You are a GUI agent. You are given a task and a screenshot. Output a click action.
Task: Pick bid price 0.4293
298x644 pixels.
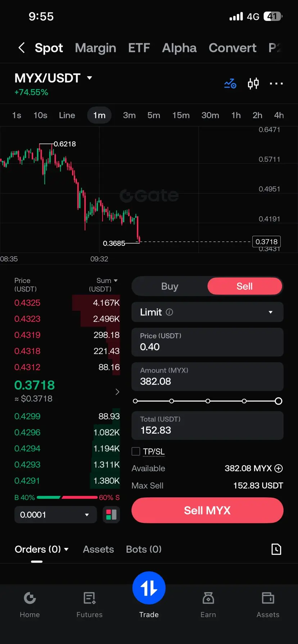click(27, 465)
